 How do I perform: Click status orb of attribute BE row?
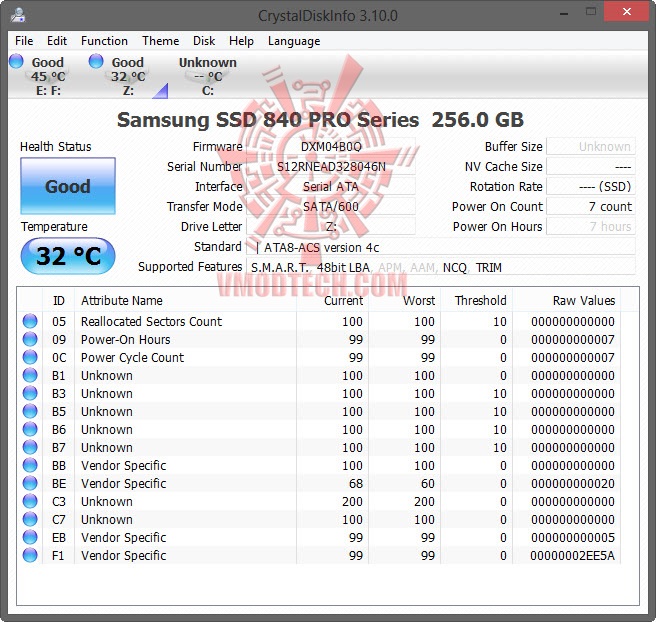[30, 483]
